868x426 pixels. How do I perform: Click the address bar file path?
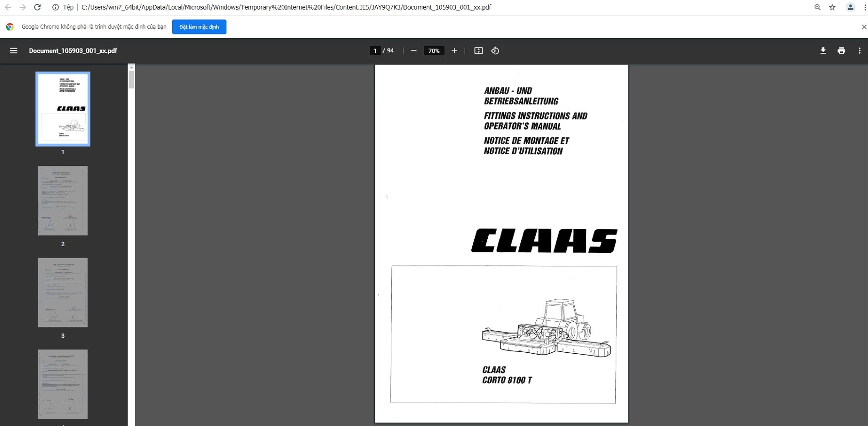click(286, 7)
